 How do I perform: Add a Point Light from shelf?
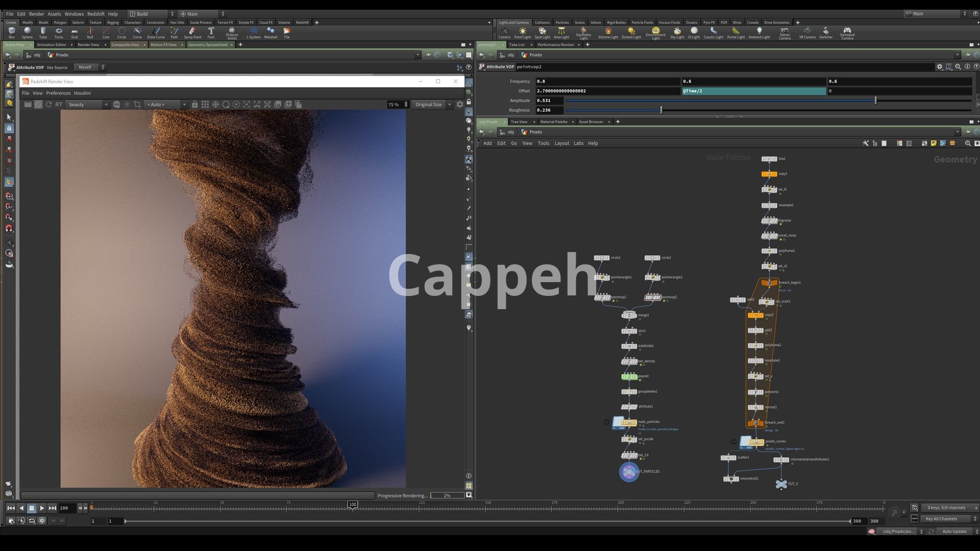(522, 33)
